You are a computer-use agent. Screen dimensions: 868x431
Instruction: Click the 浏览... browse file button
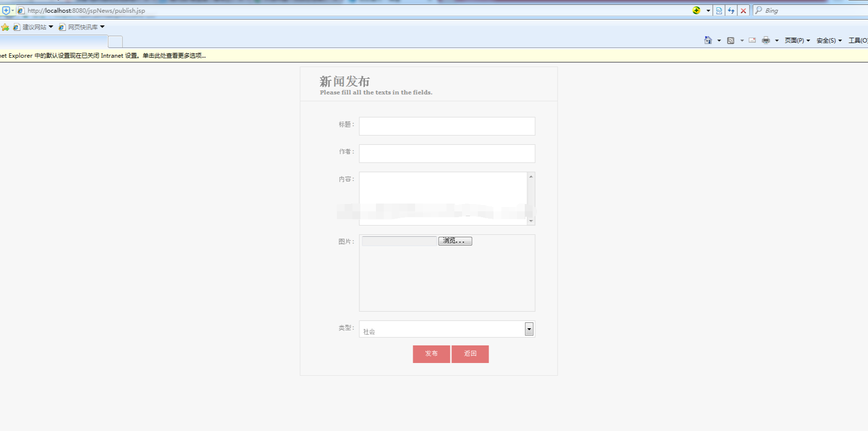(x=455, y=241)
